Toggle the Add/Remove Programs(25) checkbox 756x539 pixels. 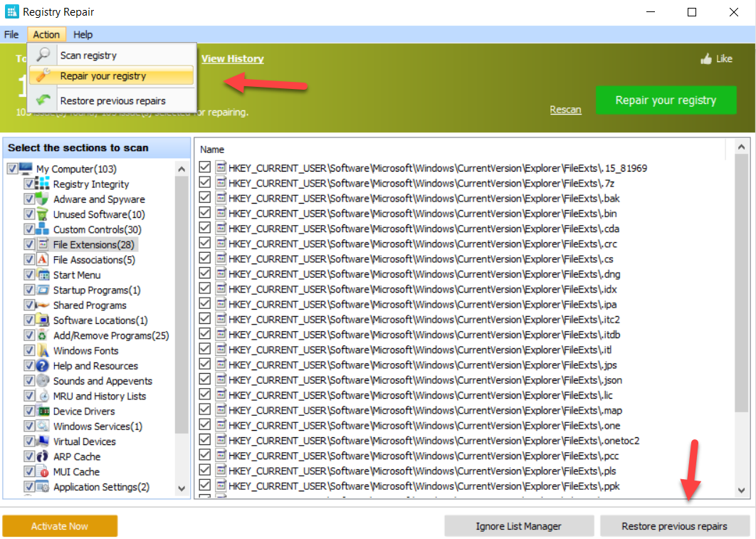pyautogui.click(x=29, y=335)
